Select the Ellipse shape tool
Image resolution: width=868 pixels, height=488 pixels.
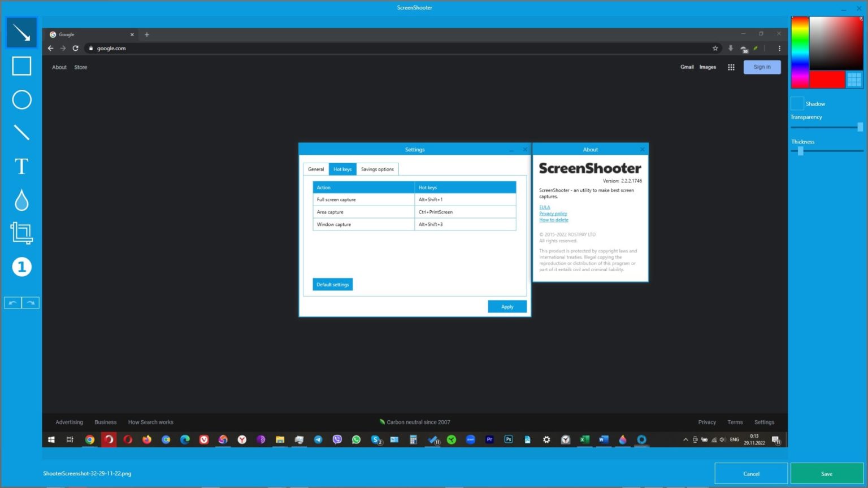(21, 100)
